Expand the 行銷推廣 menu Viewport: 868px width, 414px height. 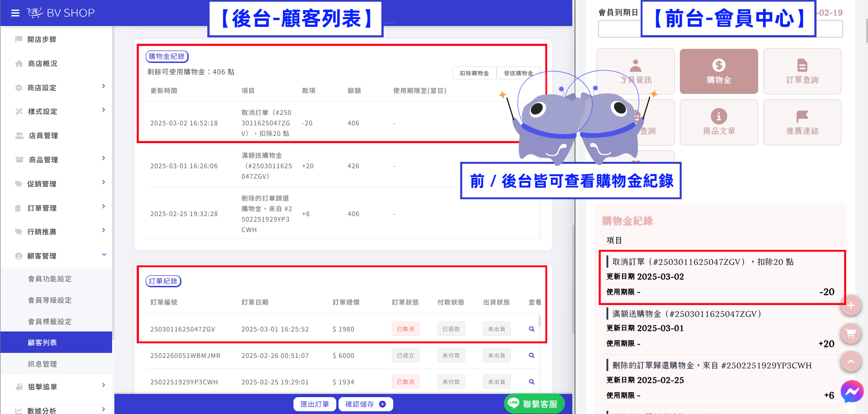point(56,232)
